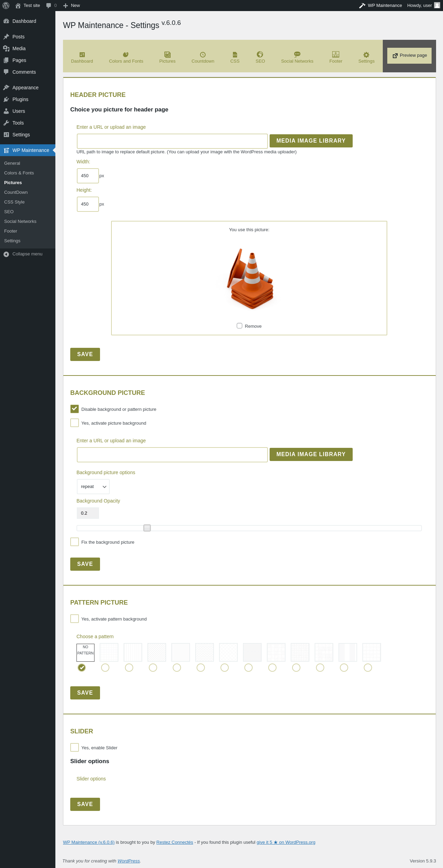The width and height of the screenshot is (443, 868).
Task: Tick the Remove picture checkbox
Action: click(x=239, y=326)
